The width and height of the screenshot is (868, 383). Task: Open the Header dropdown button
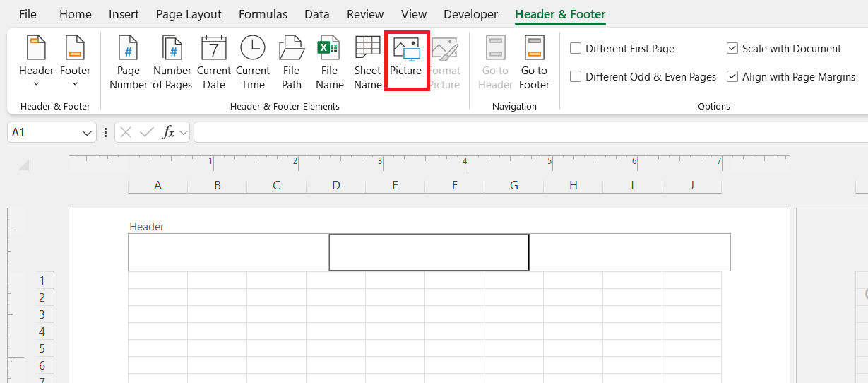(36, 61)
